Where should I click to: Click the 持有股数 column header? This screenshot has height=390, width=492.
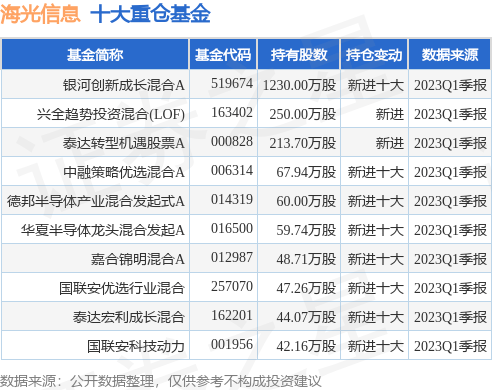pos(299,55)
